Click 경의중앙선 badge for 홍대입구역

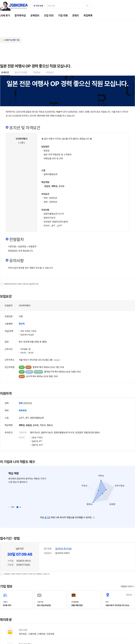click(x=38, y=372)
